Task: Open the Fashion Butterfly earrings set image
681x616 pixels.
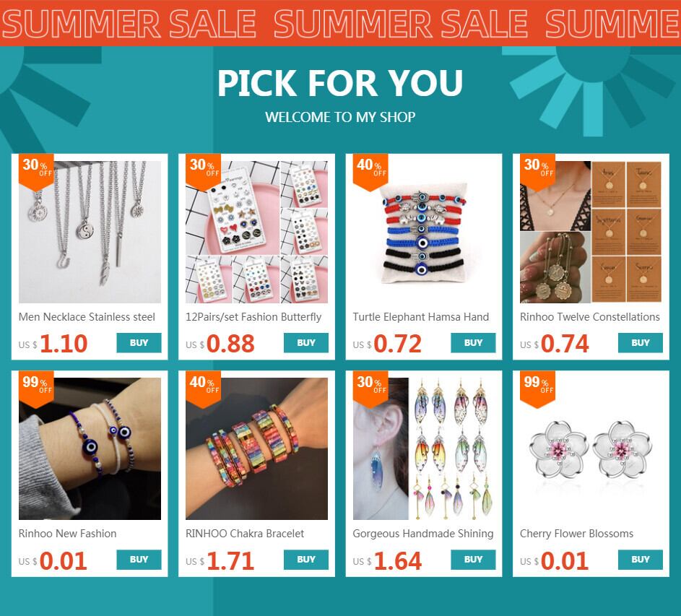Action: click(x=256, y=232)
